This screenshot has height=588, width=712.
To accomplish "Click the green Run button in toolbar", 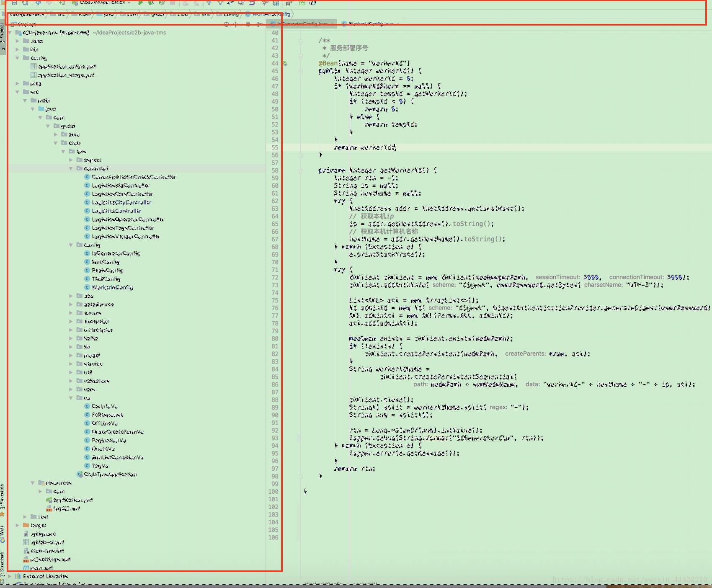I will (x=141, y=3).
